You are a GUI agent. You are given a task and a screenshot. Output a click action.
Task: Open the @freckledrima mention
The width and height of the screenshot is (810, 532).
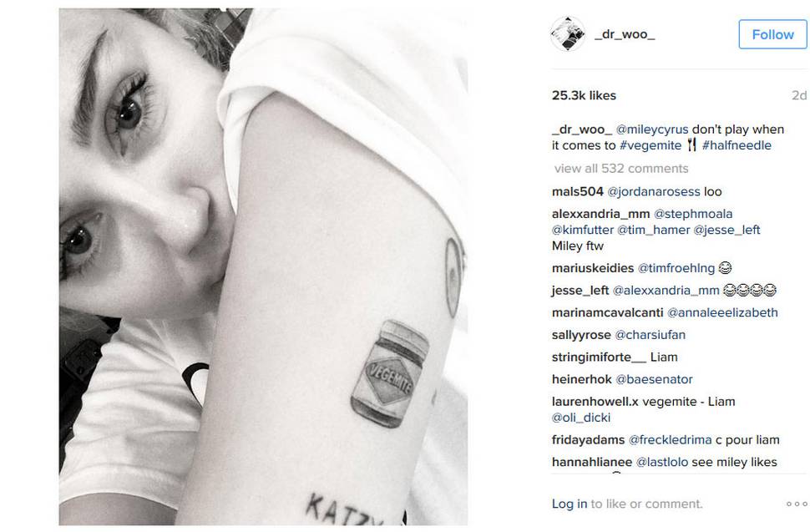(x=670, y=439)
